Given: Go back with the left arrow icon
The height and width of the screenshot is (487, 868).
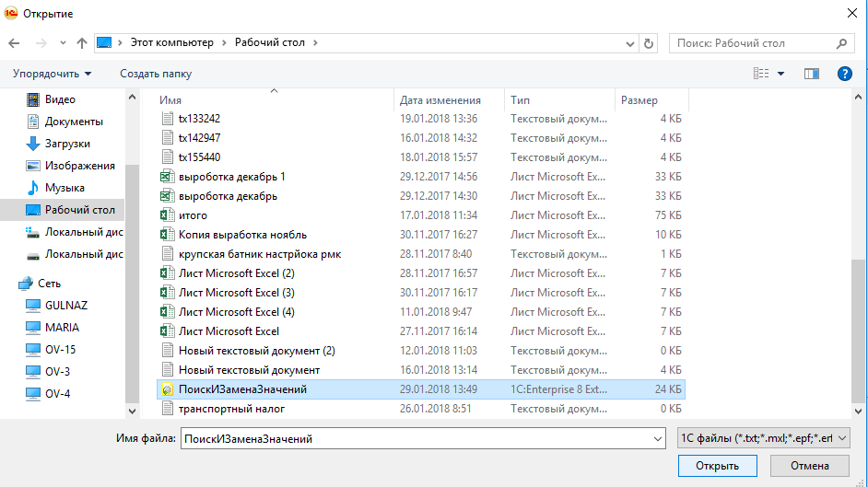Looking at the screenshot, I should click(x=15, y=43).
